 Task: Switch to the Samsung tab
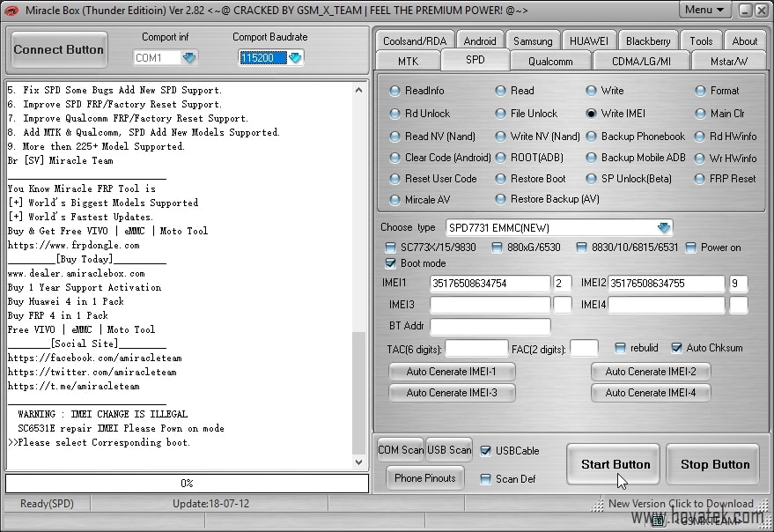(533, 41)
